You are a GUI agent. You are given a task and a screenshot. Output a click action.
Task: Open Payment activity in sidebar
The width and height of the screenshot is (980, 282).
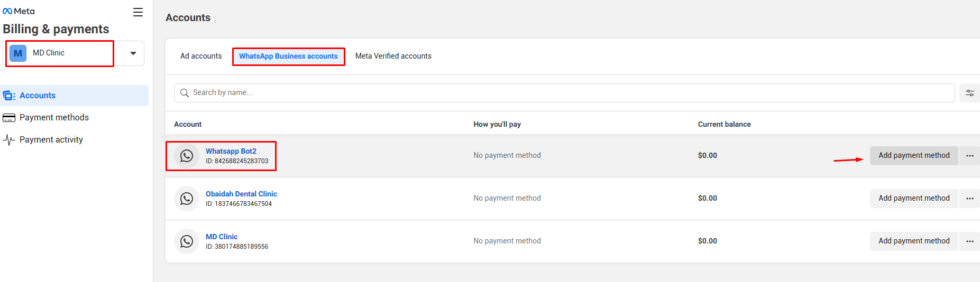(51, 140)
